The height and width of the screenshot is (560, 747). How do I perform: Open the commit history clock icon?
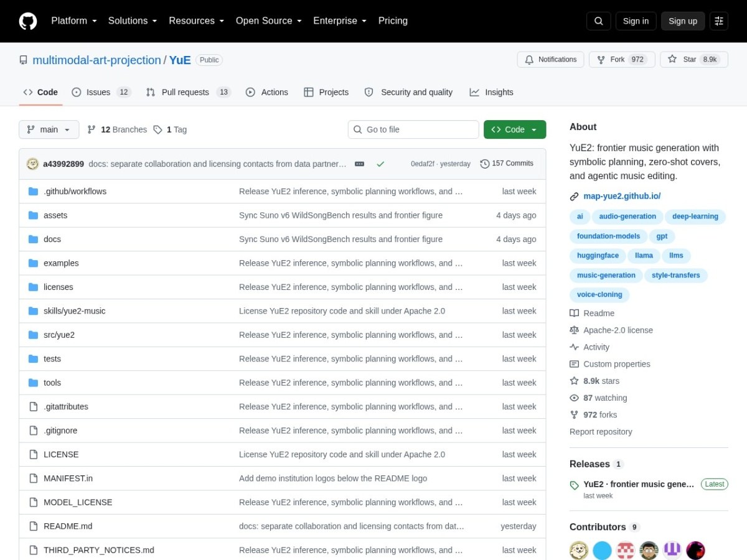485,164
